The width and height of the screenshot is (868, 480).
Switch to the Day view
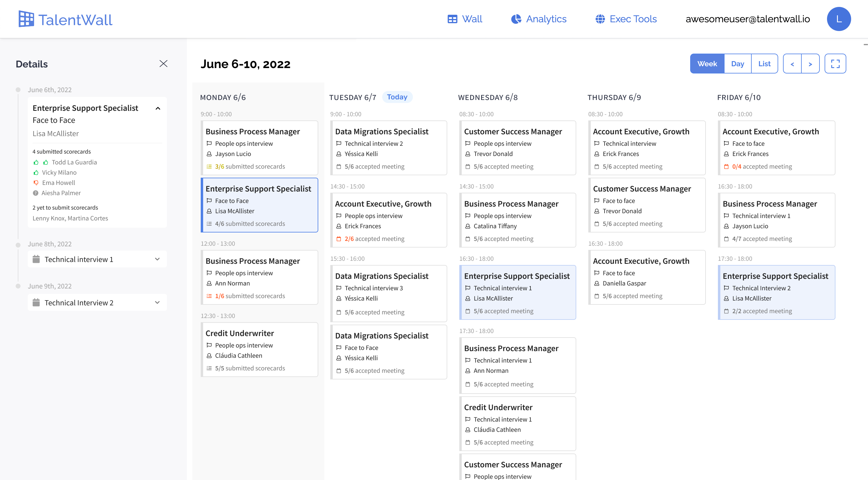click(x=737, y=64)
